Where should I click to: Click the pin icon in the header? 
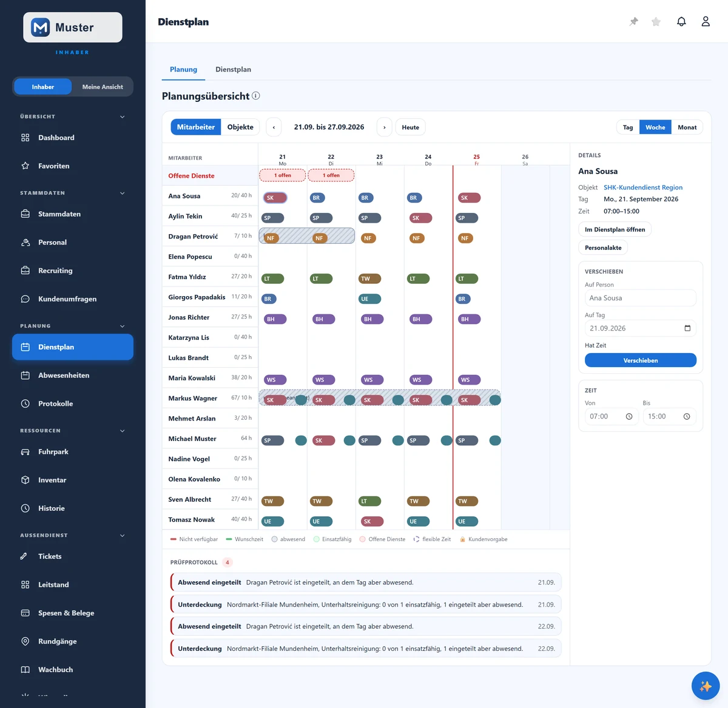pos(634,22)
